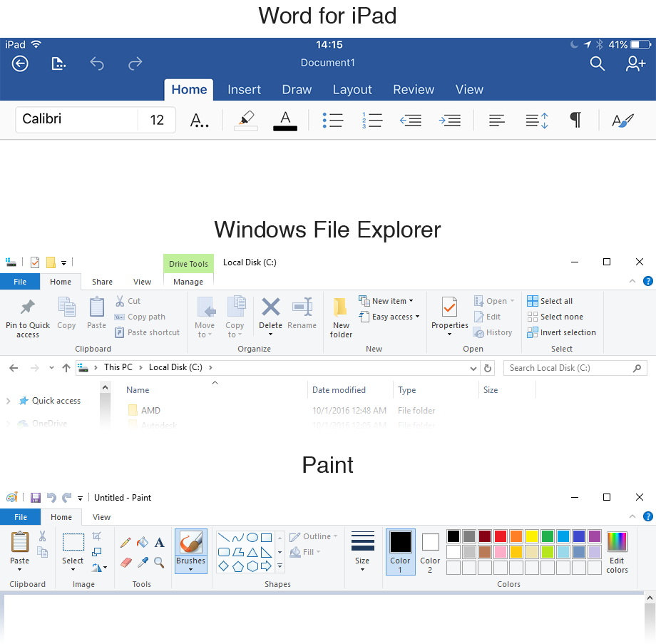
Task: Open Delete options dropdown arrow
Action: 271,334
